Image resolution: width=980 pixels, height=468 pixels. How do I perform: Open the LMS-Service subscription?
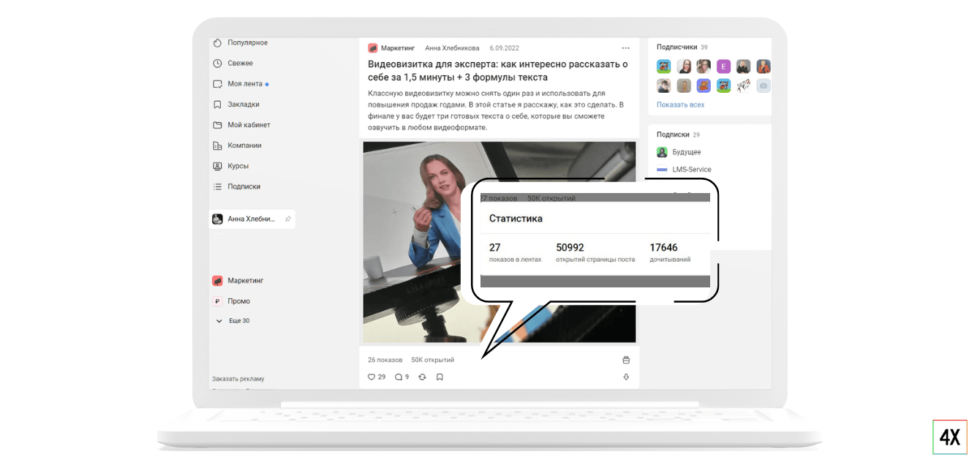click(684, 170)
